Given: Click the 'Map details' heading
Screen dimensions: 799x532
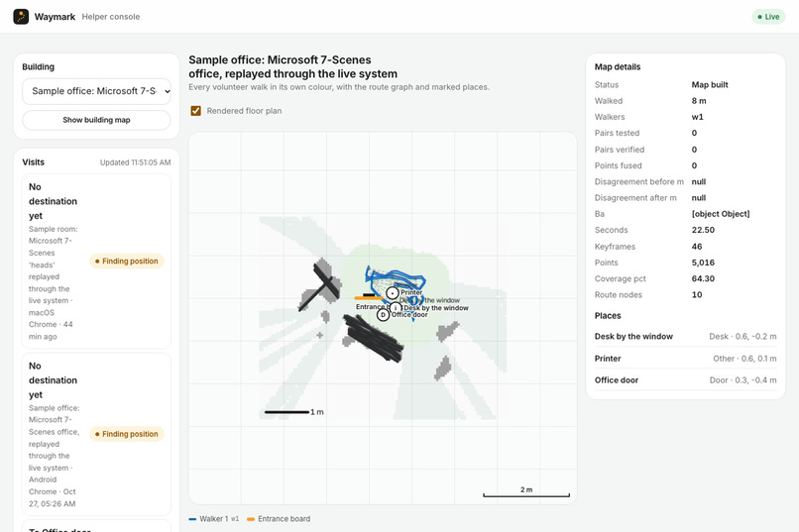Looking at the screenshot, I should [x=618, y=66].
